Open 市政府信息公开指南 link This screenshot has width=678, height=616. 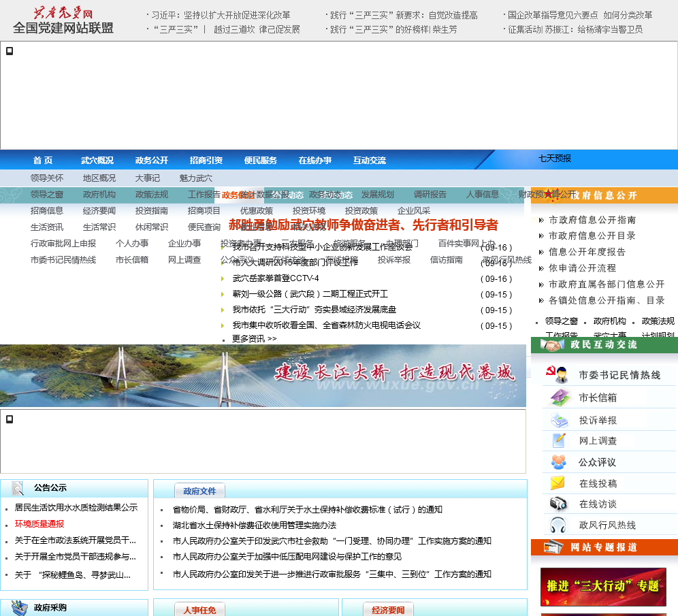tap(592, 220)
